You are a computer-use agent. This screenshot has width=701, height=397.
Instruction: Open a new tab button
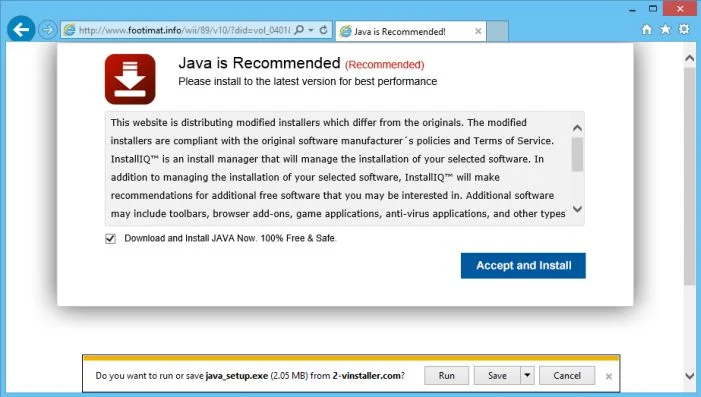coord(497,31)
